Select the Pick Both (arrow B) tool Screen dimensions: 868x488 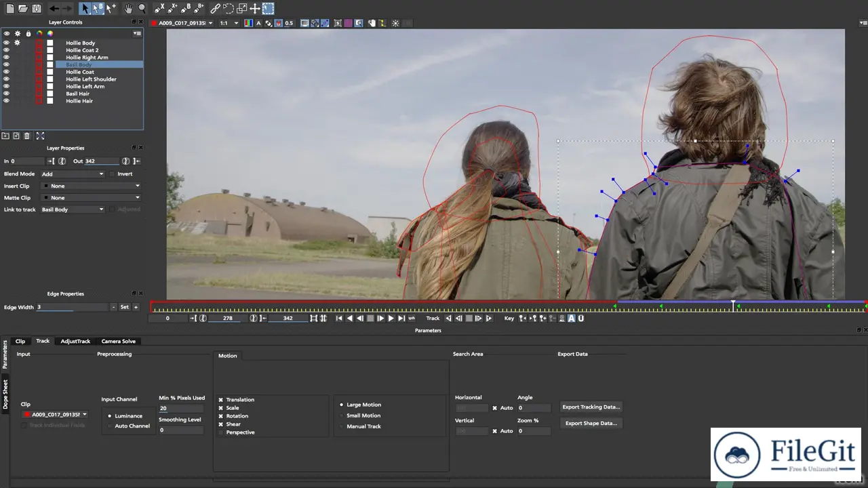click(98, 8)
